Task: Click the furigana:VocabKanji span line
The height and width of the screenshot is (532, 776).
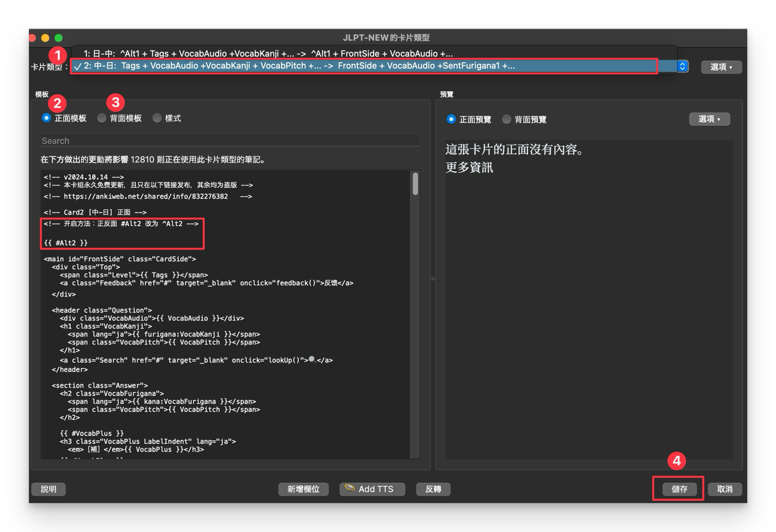Action: point(164,334)
